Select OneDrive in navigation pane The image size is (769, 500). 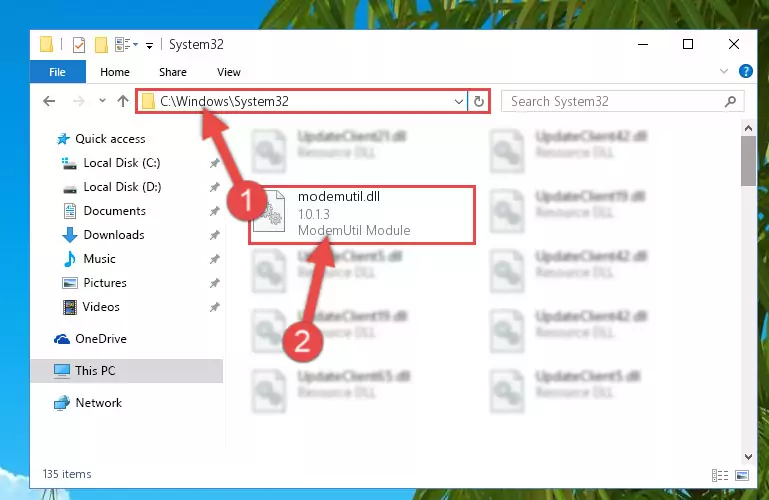coord(101,339)
